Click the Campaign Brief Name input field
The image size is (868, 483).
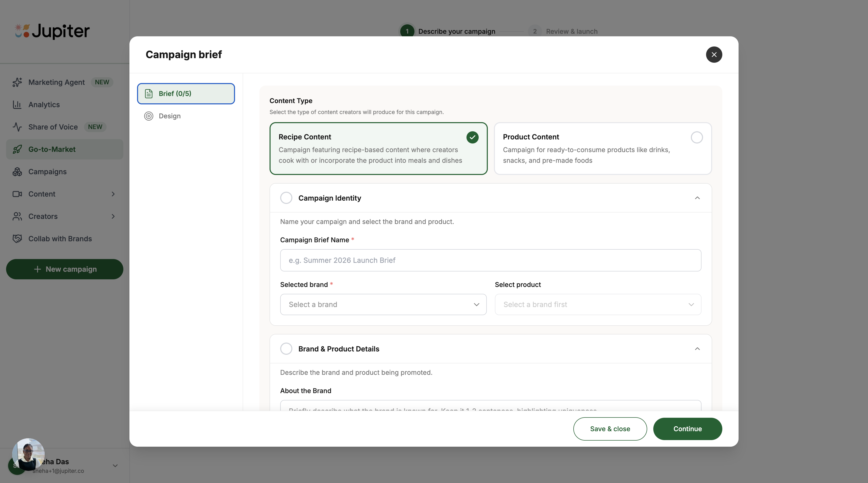[x=490, y=260]
